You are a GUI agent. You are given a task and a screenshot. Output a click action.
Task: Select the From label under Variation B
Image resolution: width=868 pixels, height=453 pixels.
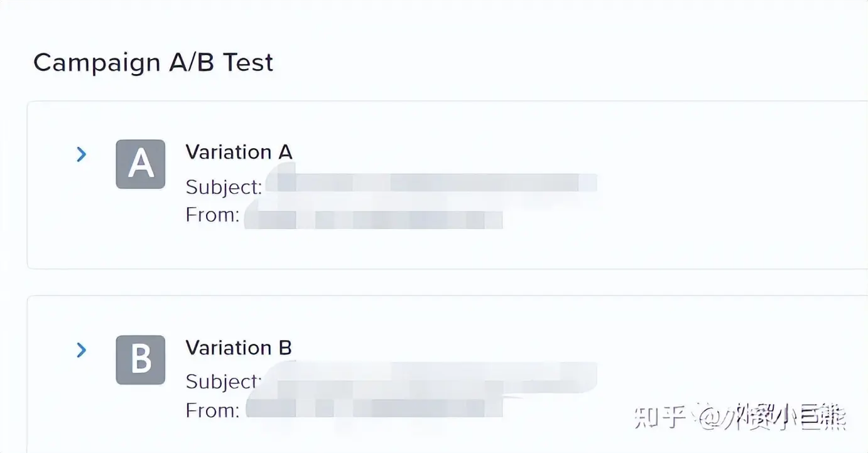click(x=212, y=410)
